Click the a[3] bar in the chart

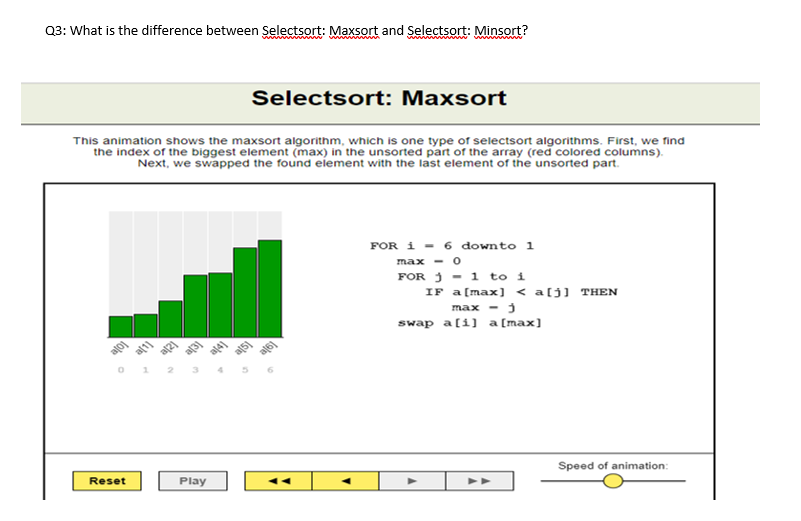pyautogui.click(x=195, y=306)
